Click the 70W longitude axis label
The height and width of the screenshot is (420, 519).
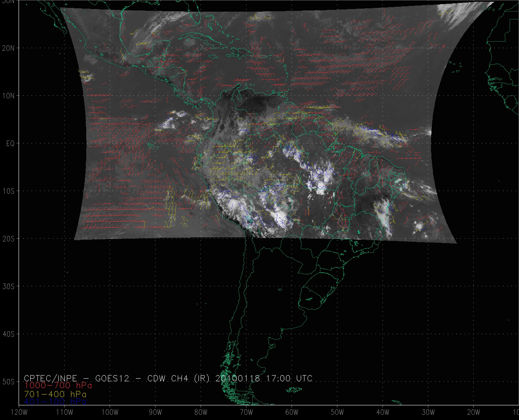[246, 412]
